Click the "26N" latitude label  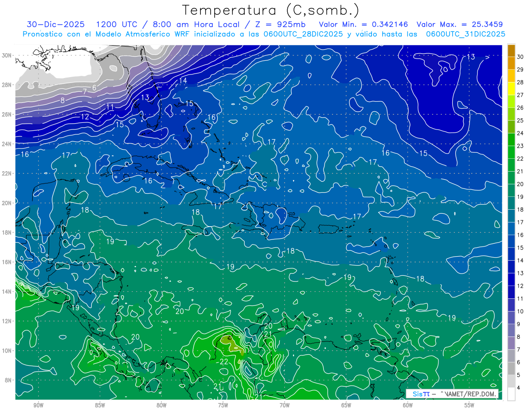[7, 114]
